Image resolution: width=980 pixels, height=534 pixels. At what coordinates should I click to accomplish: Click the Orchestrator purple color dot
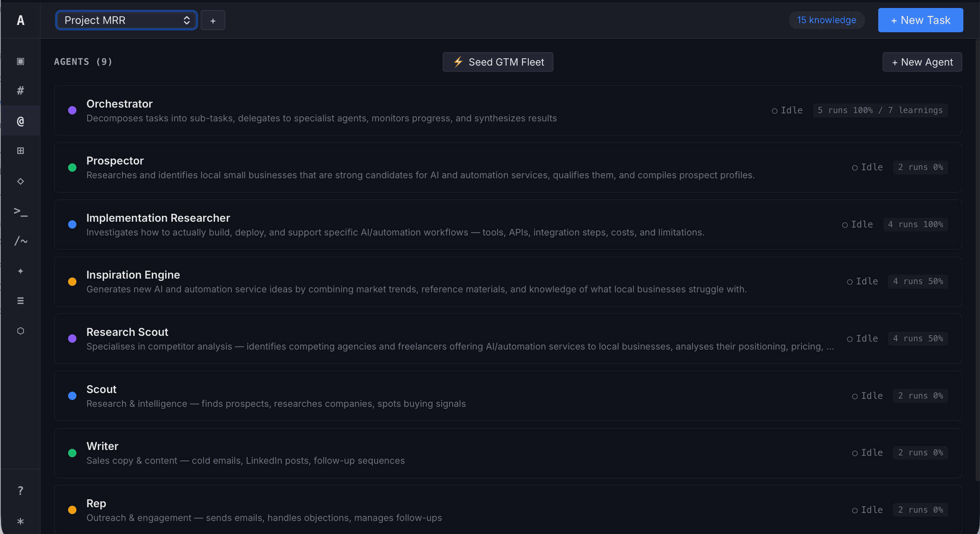(72, 110)
